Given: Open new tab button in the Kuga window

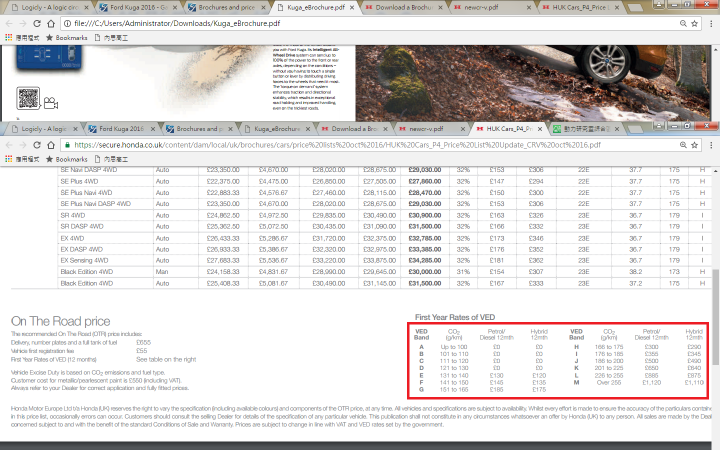Looking at the screenshot, I should coord(635,8).
